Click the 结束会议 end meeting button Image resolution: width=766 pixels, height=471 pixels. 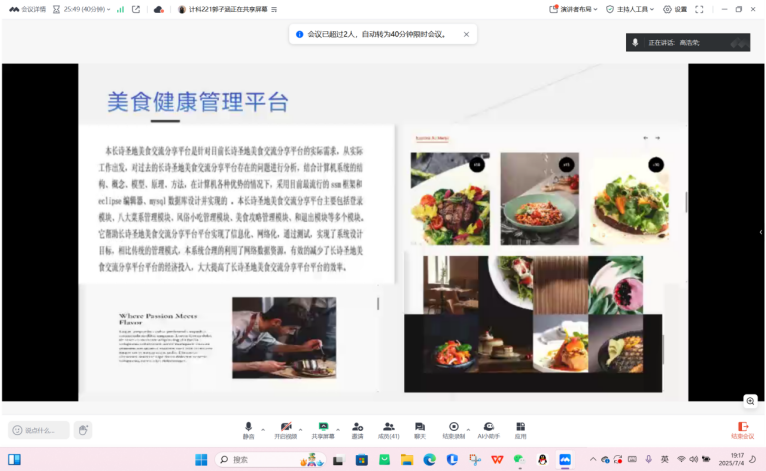[742, 429]
